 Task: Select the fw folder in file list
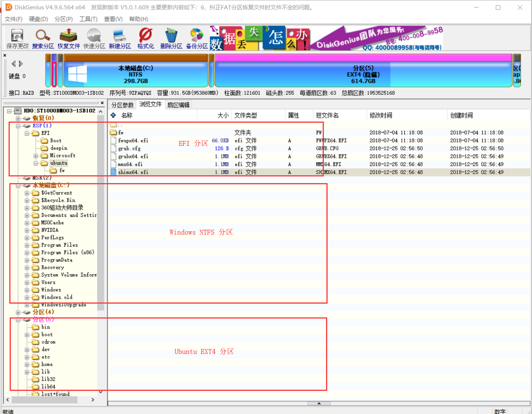click(x=319, y=133)
